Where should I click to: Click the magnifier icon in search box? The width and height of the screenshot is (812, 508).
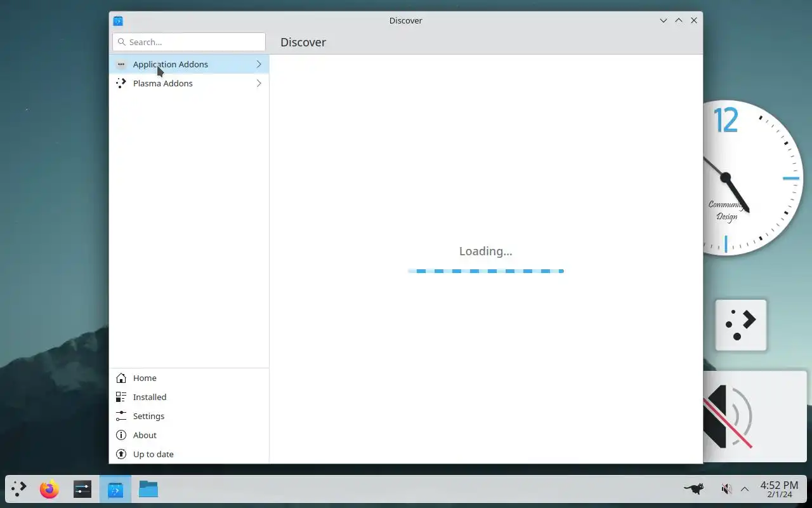pyautogui.click(x=122, y=42)
